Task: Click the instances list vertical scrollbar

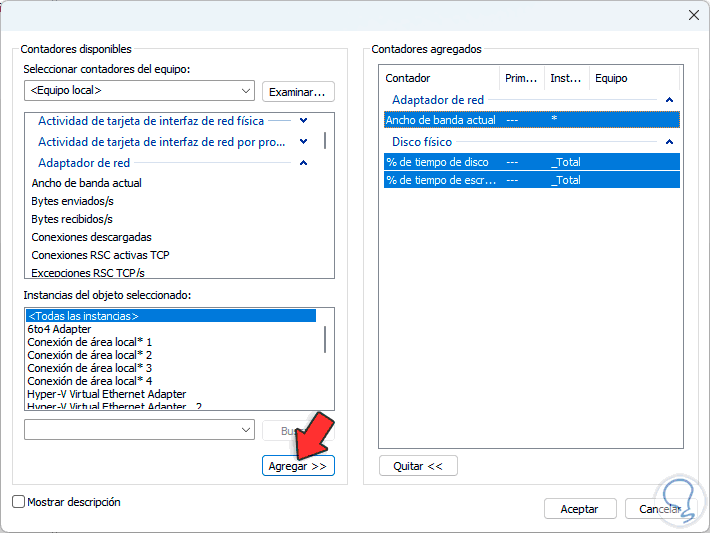Action: coord(325,340)
